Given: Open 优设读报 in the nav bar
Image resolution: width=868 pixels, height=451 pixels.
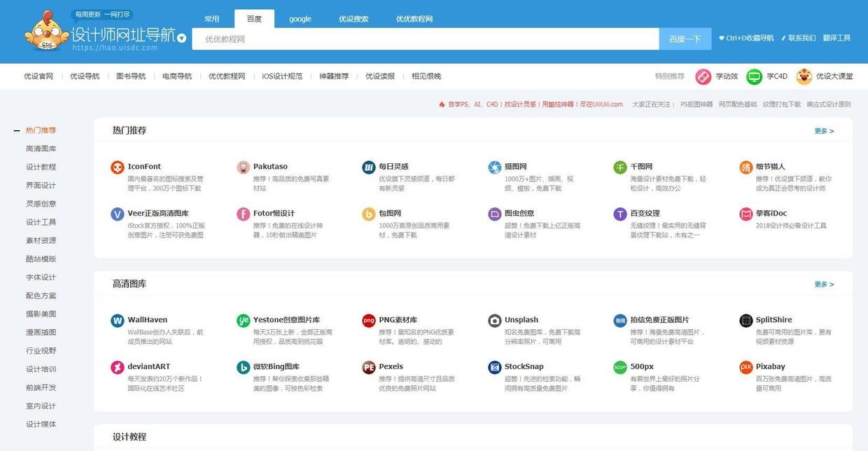Looking at the screenshot, I should 380,76.
